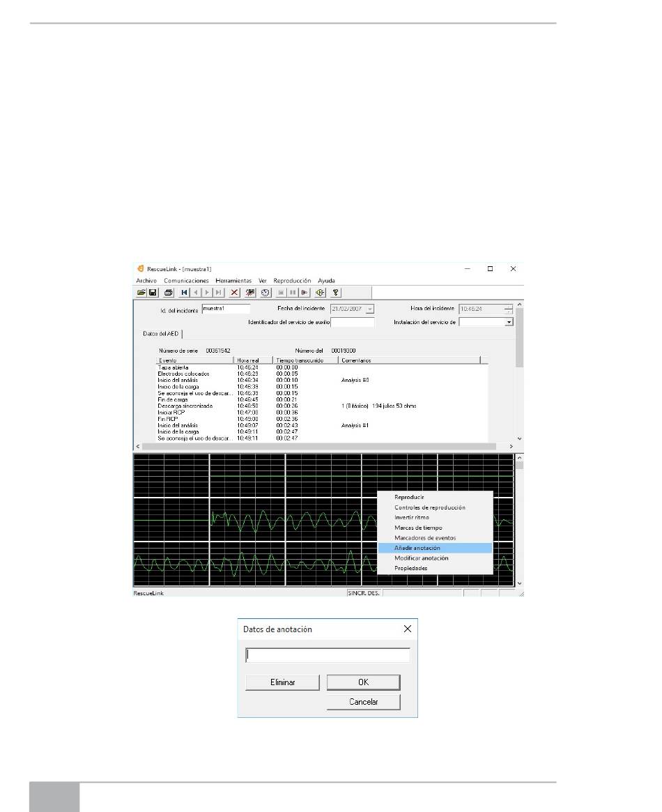Click the play rhythm toolbar icon
The image size is (662, 812).
[305, 293]
